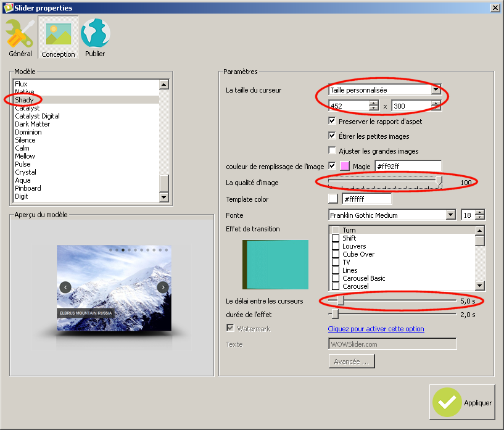Screen dimensions: 504x430
Task: Click the template list scroll up arrow
Action: 164,85
